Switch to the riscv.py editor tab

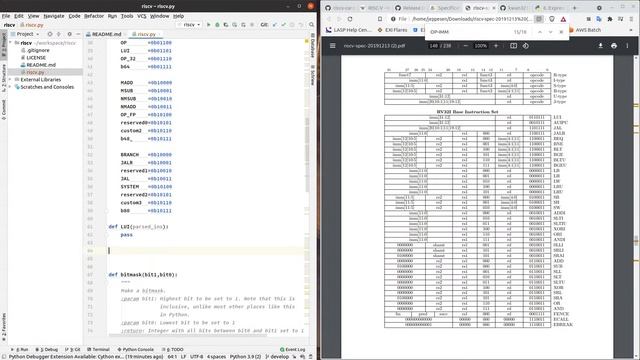point(146,34)
